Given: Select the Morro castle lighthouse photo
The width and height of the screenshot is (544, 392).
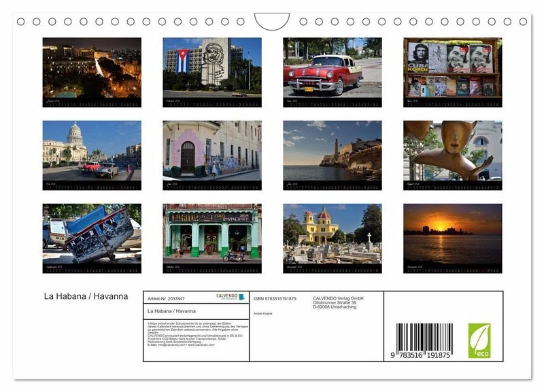Looking at the screenshot, I should pos(333,156).
